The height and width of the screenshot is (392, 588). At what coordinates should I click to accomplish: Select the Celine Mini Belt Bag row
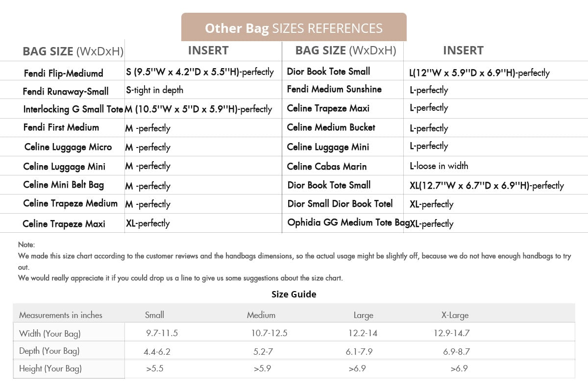[64, 185]
